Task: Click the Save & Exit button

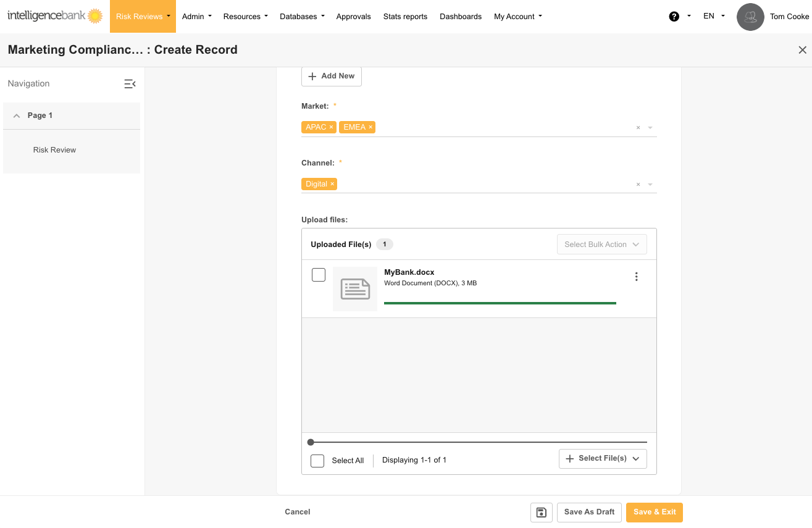Action: click(x=655, y=513)
